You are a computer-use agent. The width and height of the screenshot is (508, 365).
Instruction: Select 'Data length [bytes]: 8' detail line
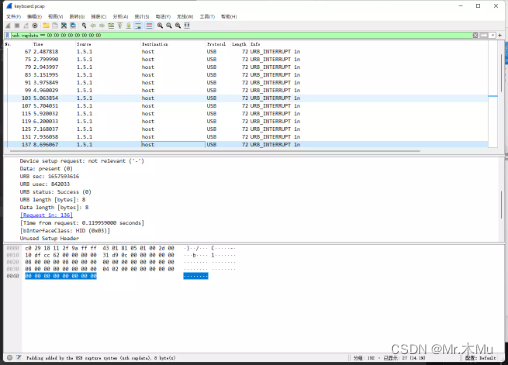point(54,207)
